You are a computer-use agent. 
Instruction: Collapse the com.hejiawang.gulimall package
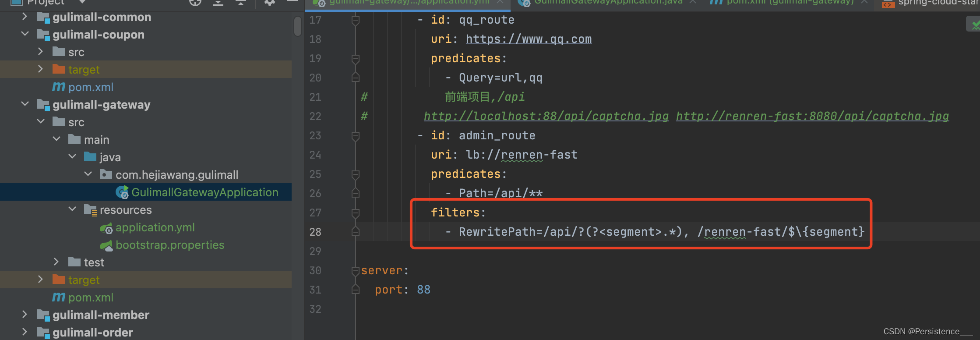(x=88, y=174)
